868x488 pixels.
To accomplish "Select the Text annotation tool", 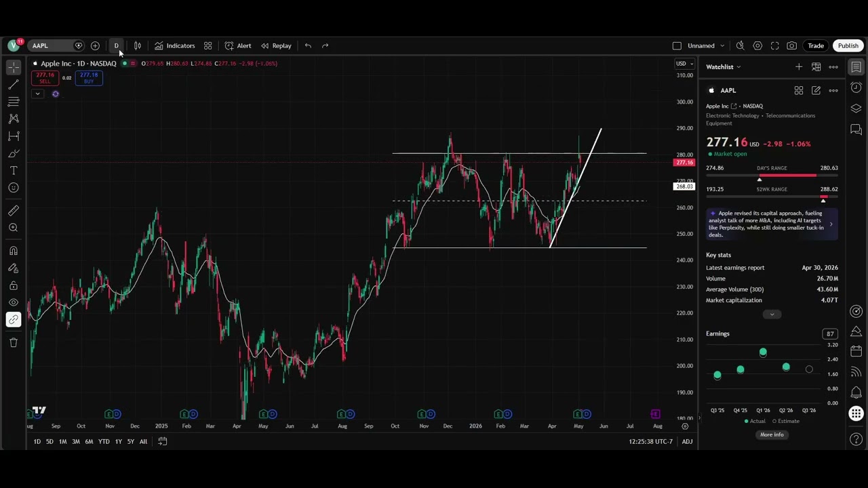I will tap(14, 171).
